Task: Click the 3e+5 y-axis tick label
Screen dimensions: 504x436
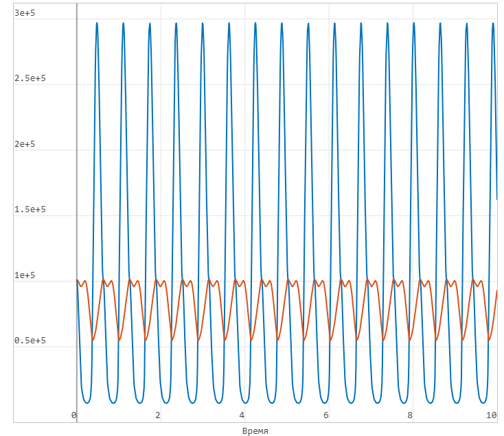Action: tap(30, 13)
